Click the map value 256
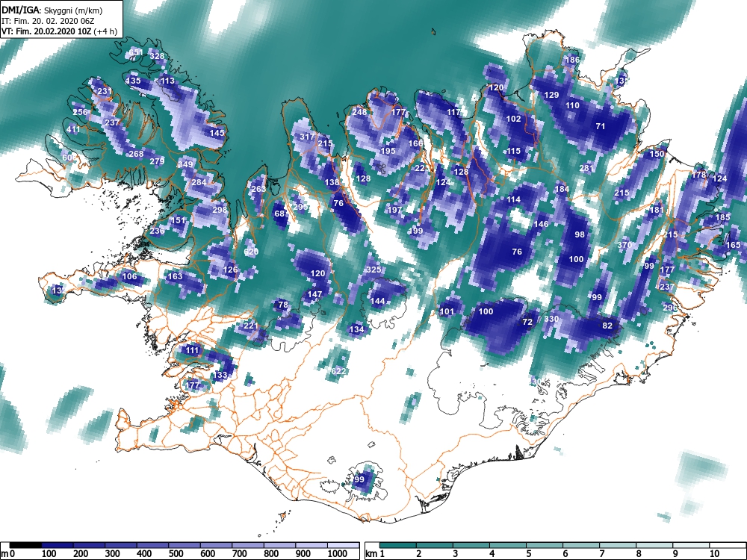The image size is (747, 560). click(x=80, y=113)
